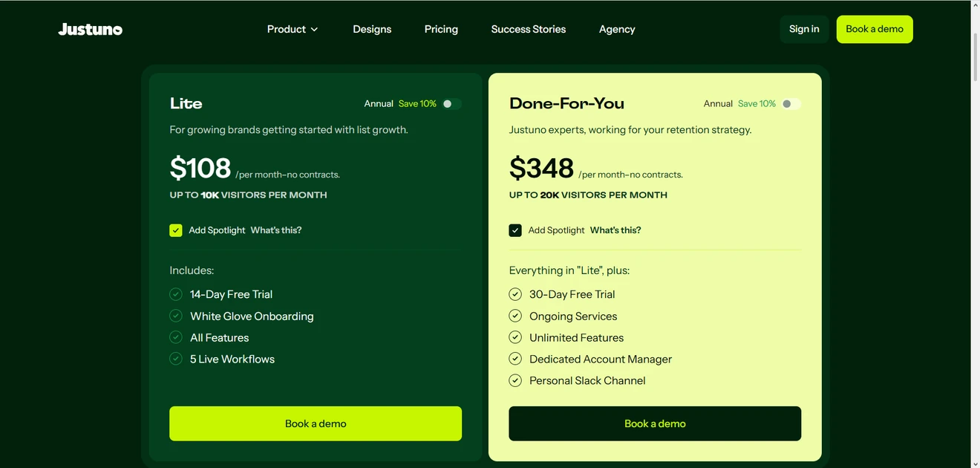Click Book a demo in header
This screenshot has width=980, height=468.
point(875,29)
